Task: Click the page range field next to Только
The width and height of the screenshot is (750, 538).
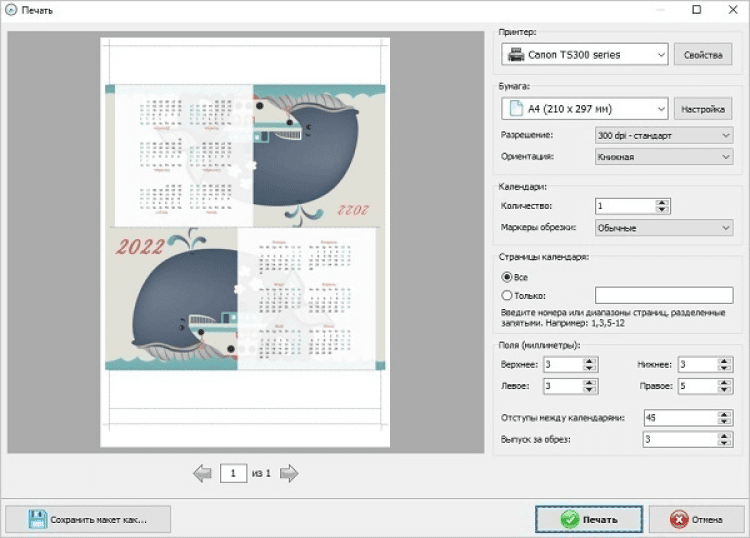Action: click(x=664, y=295)
